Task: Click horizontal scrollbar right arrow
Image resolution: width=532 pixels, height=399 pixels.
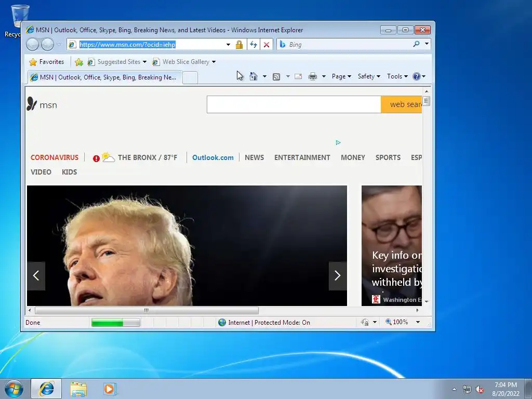Action: pyautogui.click(x=417, y=310)
